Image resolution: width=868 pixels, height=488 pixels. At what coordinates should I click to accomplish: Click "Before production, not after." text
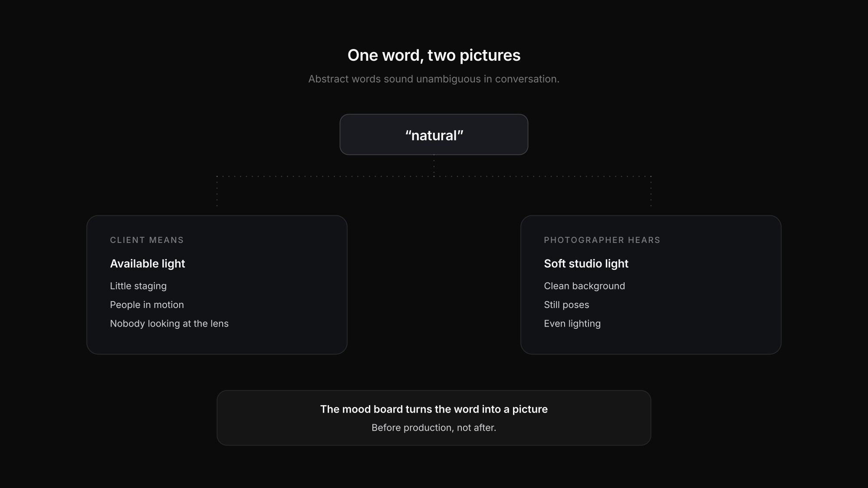434,428
